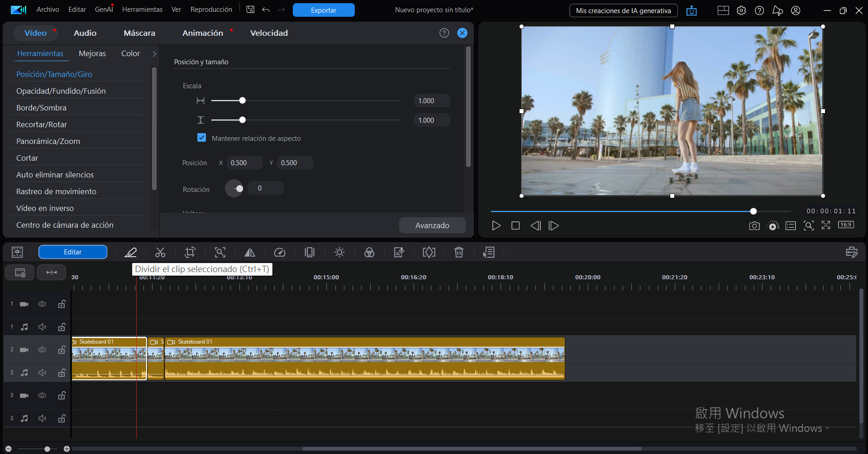Select the crop tool in timeline toolbar

click(x=190, y=252)
